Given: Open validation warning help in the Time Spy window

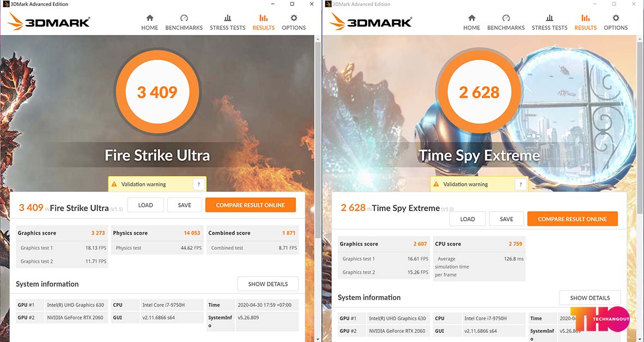Looking at the screenshot, I should coord(521,184).
